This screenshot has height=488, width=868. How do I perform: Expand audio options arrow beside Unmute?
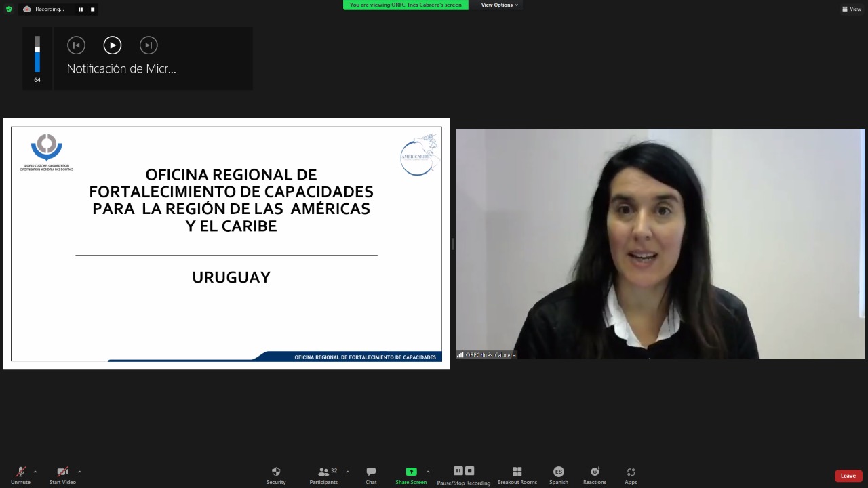(35, 472)
